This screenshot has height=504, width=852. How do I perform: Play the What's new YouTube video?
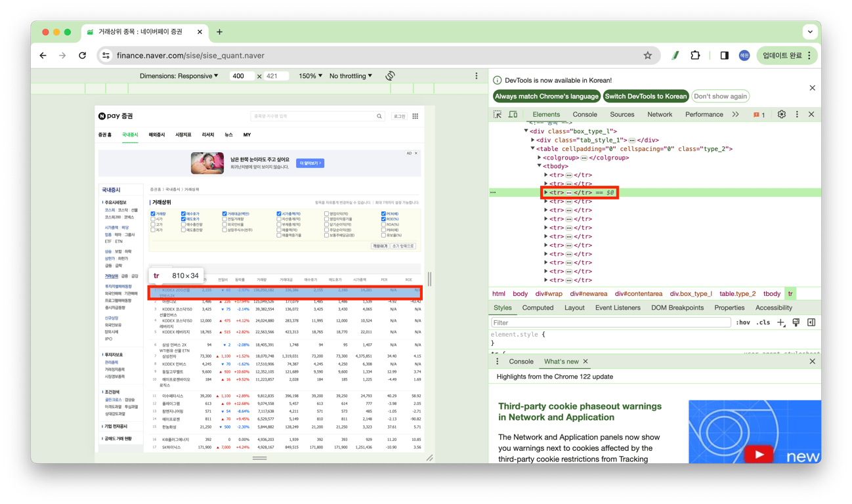[759, 454]
